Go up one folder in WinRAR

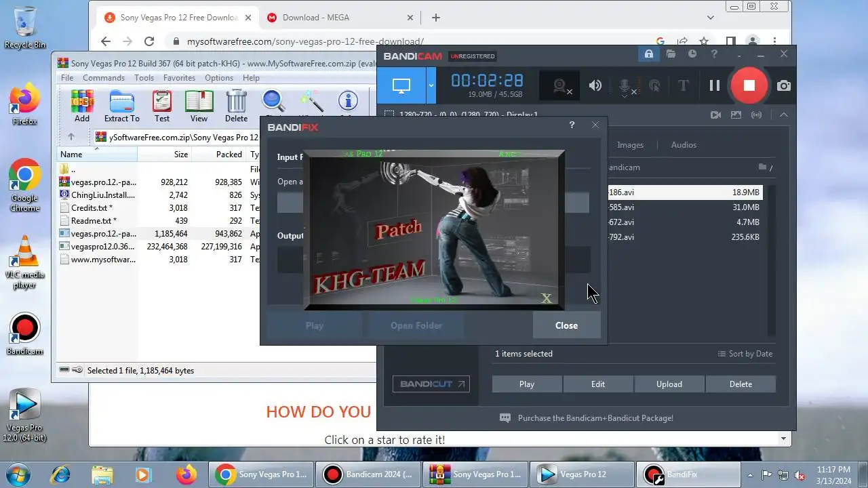pos(71,137)
